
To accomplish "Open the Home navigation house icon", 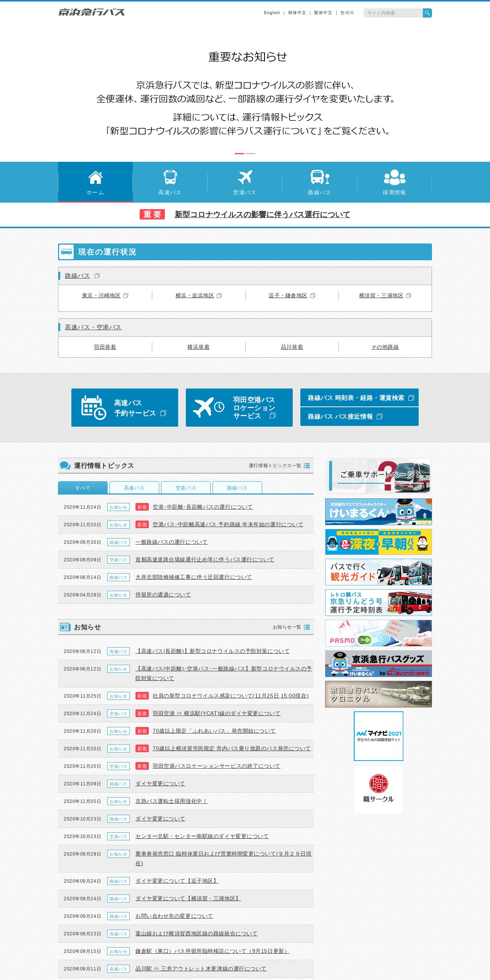I will tap(95, 177).
